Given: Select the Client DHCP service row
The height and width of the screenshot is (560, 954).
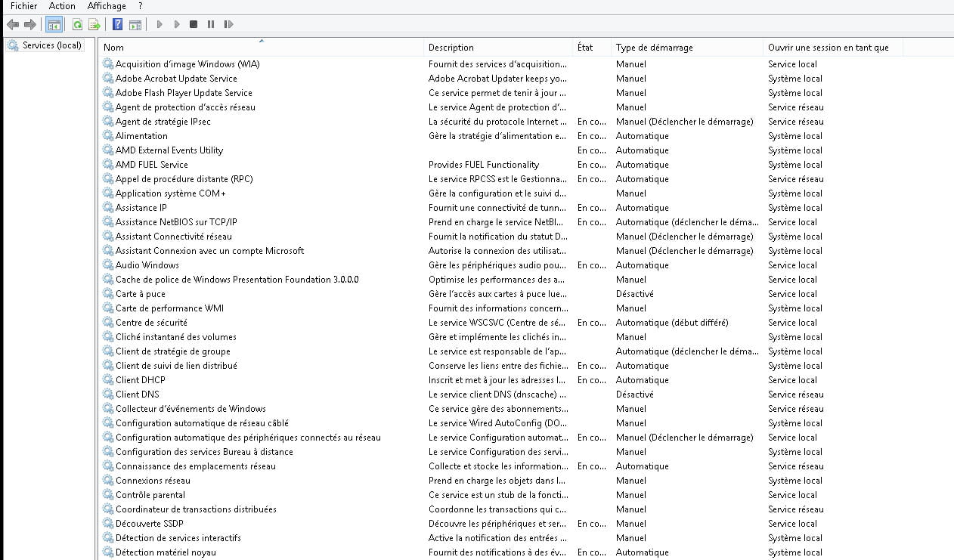Looking at the screenshot, I should point(140,380).
